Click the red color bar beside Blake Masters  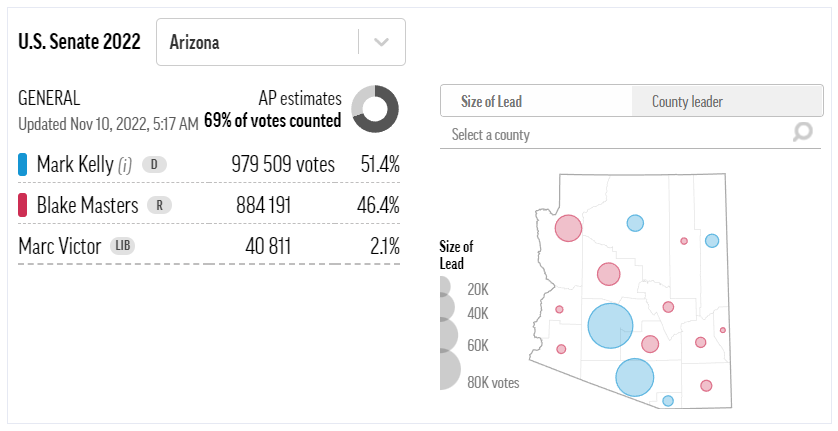23,205
